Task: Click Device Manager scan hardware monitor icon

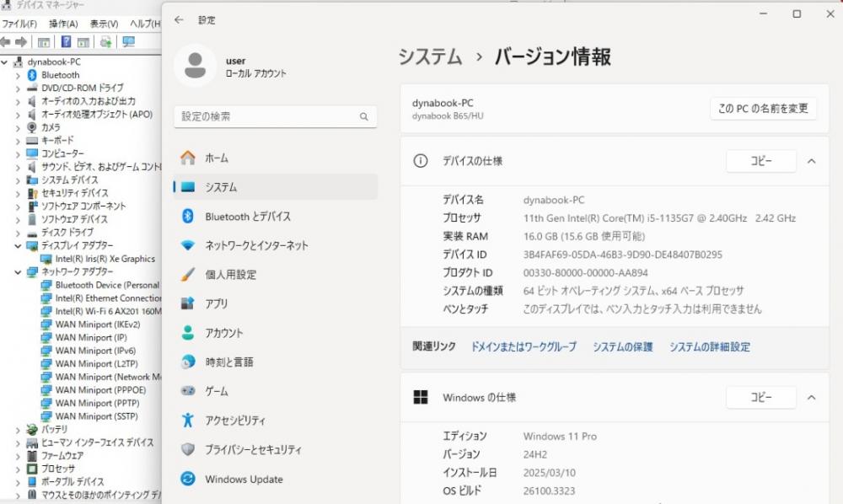Action: point(128,42)
